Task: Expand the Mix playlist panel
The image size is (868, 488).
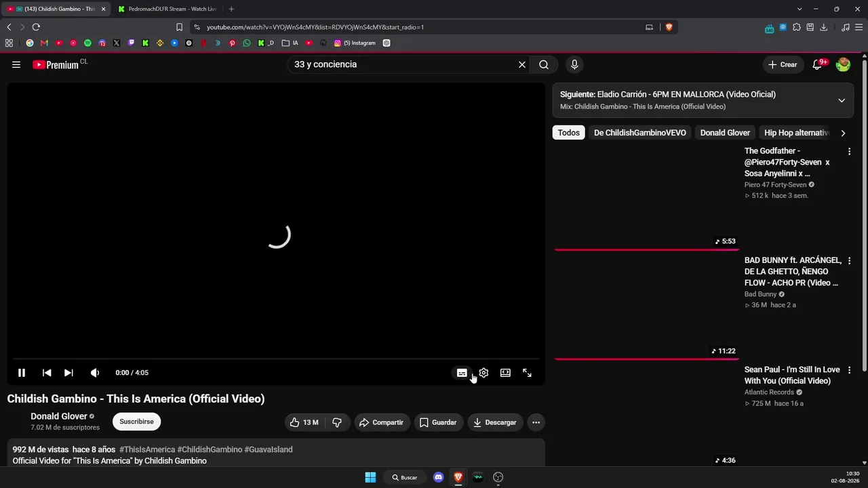Action: tap(842, 100)
